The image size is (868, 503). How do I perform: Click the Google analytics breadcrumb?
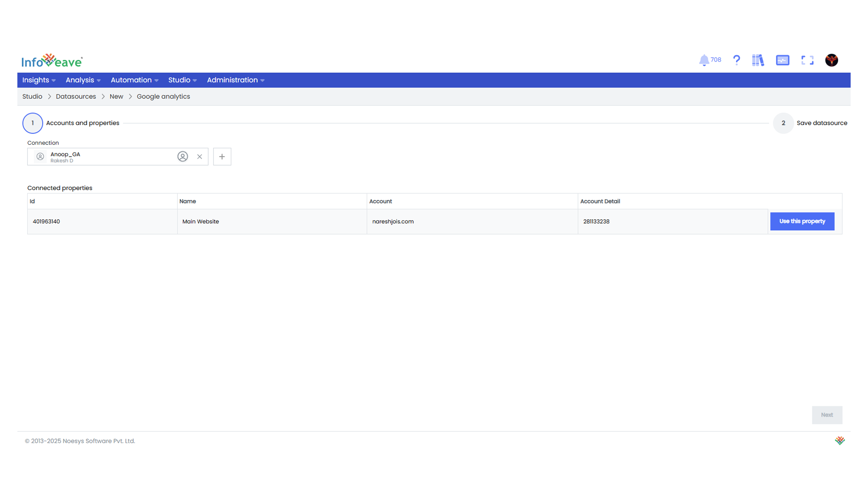pyautogui.click(x=164, y=97)
